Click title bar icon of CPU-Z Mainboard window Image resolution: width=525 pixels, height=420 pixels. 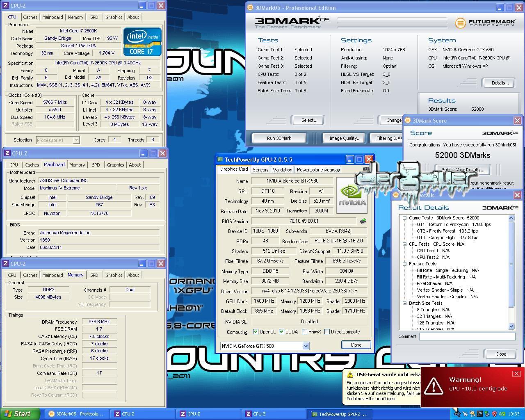tap(7, 153)
